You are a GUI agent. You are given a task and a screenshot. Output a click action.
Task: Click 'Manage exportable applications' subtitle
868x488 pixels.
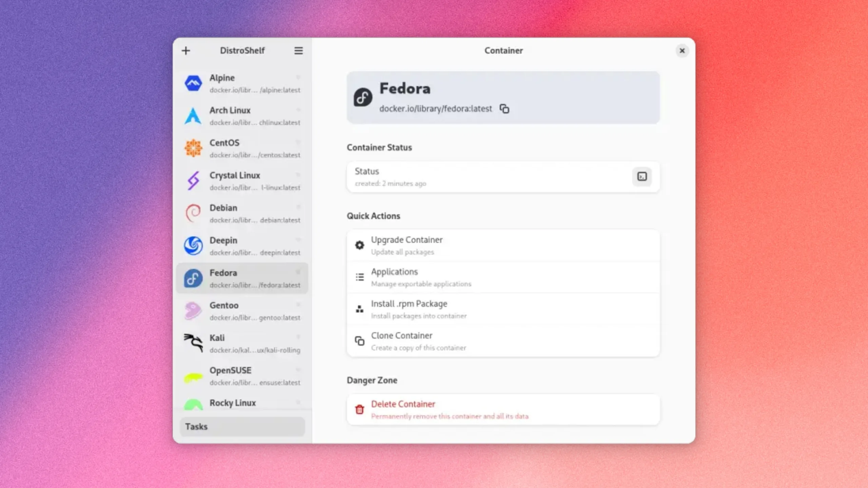pyautogui.click(x=421, y=284)
